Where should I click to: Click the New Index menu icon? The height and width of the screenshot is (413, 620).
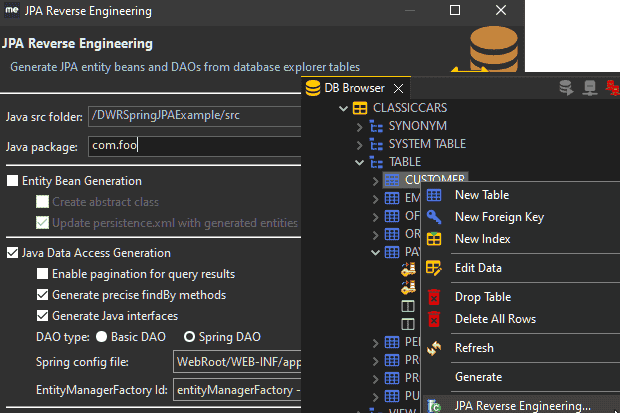tap(434, 239)
